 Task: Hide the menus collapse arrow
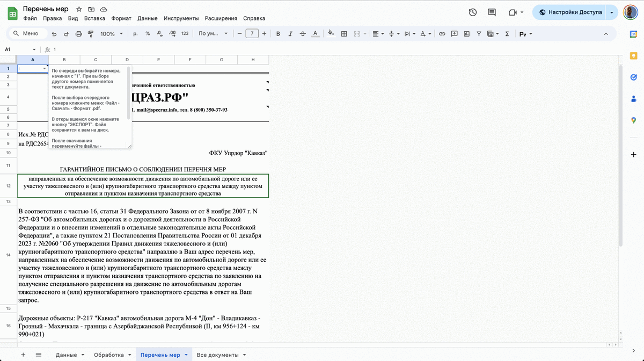coord(606,34)
